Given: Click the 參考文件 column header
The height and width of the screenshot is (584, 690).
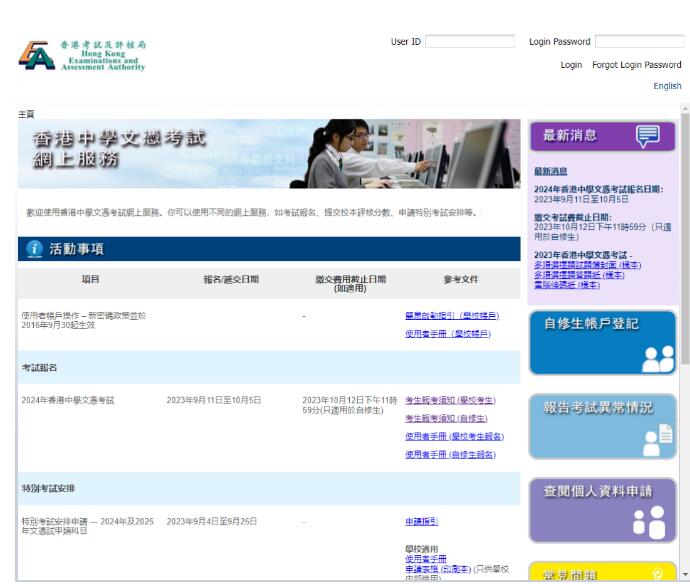Looking at the screenshot, I should (x=461, y=279).
